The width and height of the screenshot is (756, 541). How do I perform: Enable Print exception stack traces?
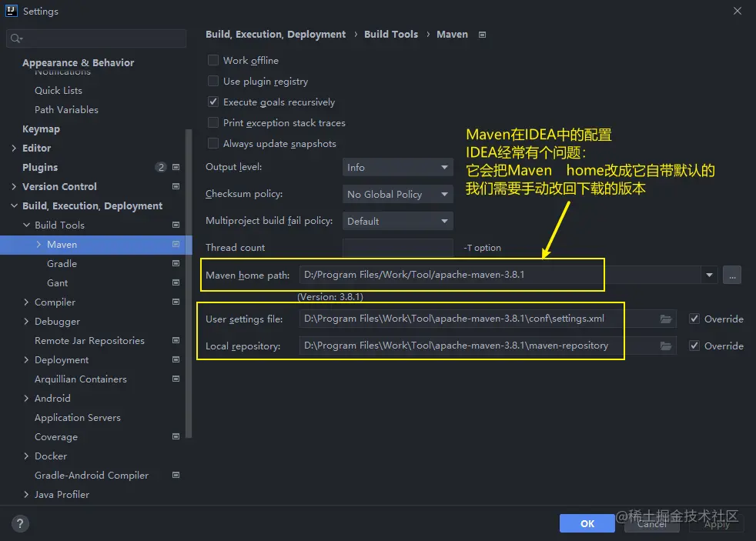[x=213, y=122]
